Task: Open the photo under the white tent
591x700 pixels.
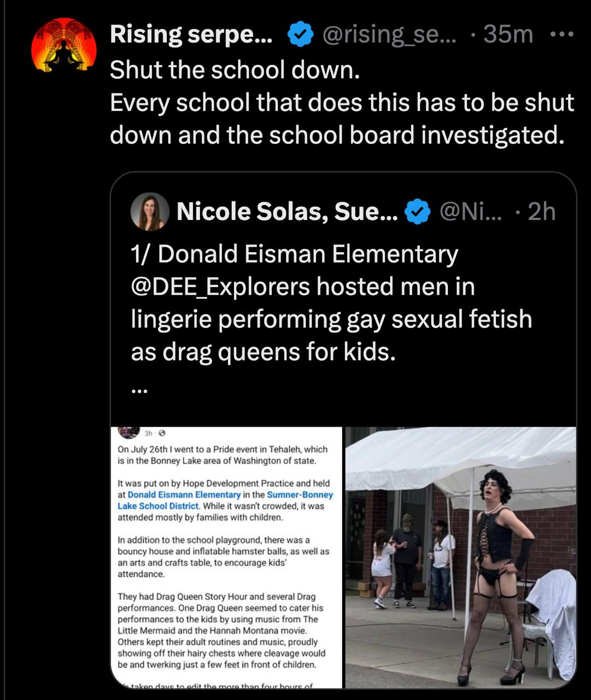Action: coord(460,557)
